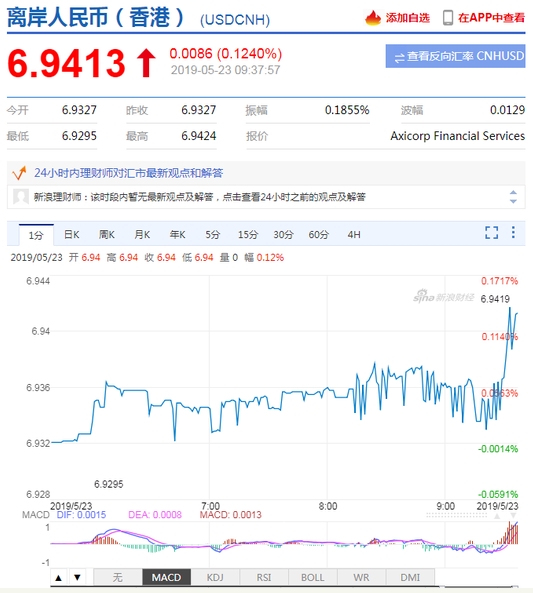
Task: Click the flame add-to-watchlist icon
Action: (373, 18)
